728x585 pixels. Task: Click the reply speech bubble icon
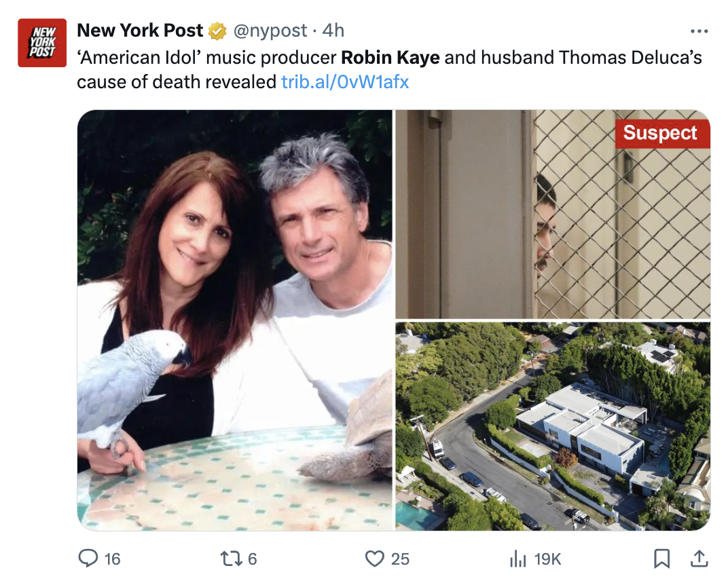(x=88, y=559)
